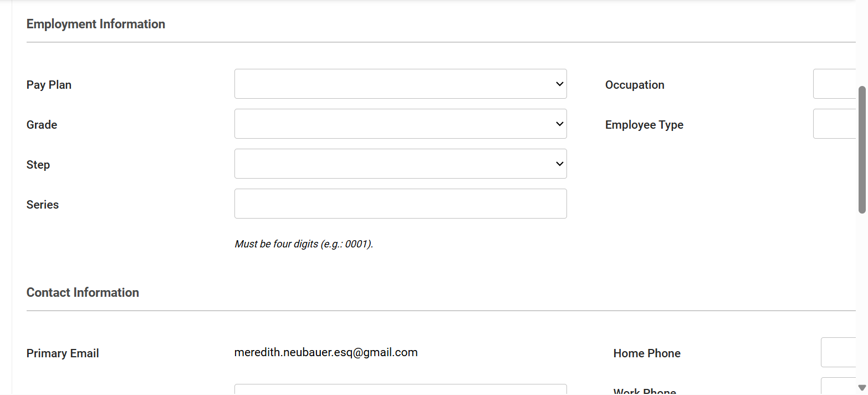868x395 pixels.
Task: Click the Contact Information section heading
Action: pos(83,292)
